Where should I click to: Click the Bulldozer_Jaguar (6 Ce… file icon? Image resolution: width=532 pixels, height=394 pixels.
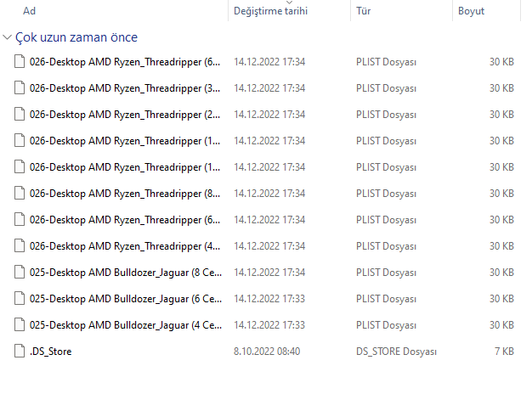tap(20, 299)
